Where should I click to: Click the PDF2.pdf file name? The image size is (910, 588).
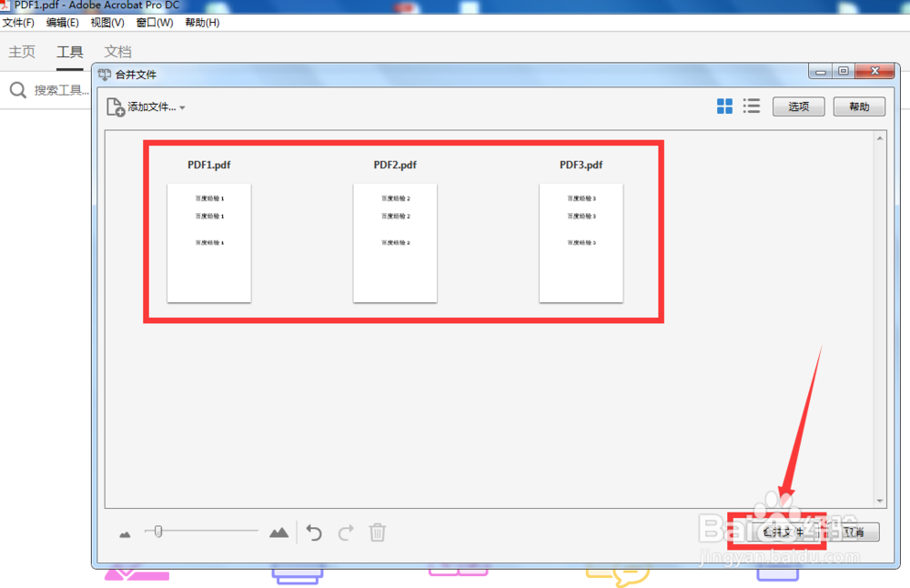point(395,165)
